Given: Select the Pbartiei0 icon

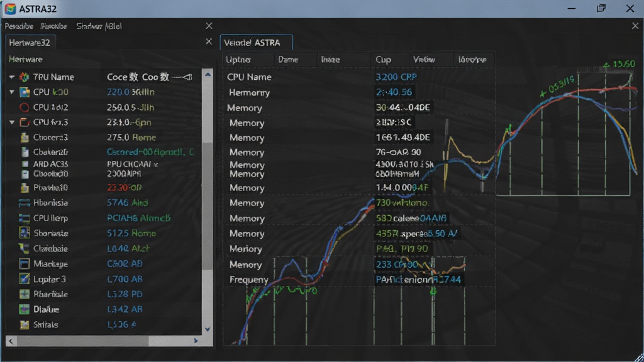Looking at the screenshot, I should 25,187.
